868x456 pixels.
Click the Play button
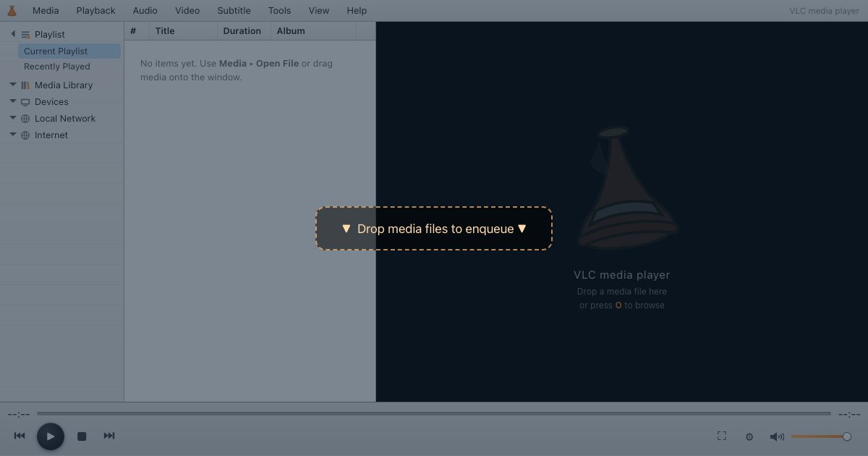click(x=51, y=436)
